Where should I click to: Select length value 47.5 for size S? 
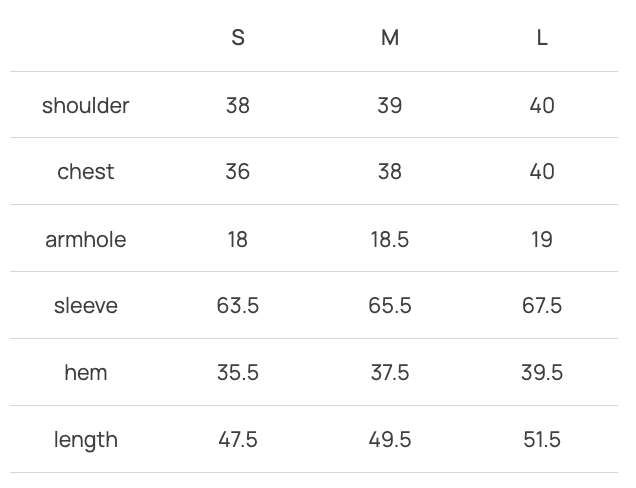click(x=238, y=440)
